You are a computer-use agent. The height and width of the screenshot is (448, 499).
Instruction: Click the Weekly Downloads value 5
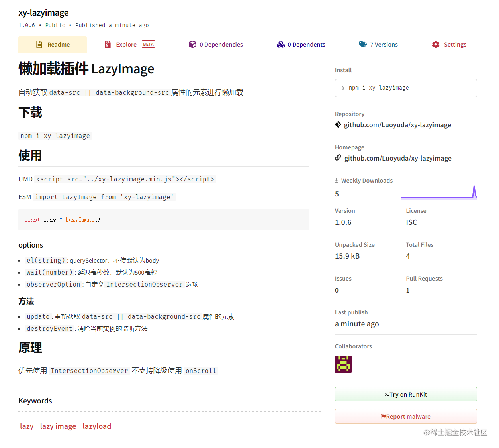pyautogui.click(x=337, y=194)
